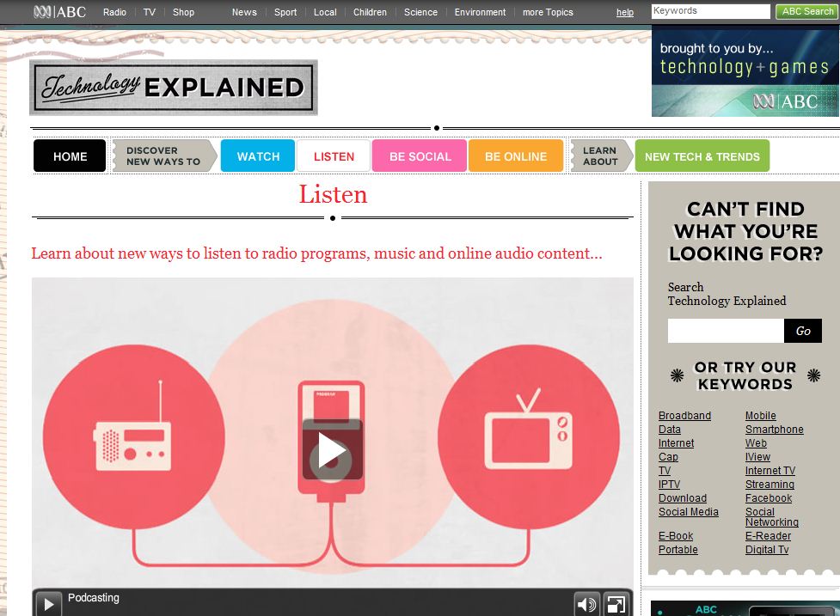The image size is (840, 616).
Task: Open the Internet keyword link
Action: point(676,443)
